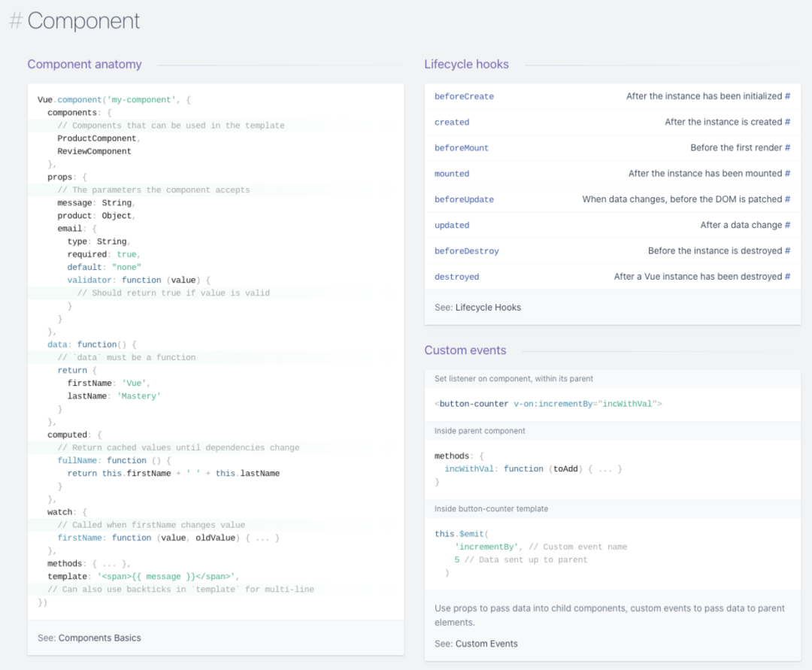Image resolution: width=812 pixels, height=670 pixels.
Task: Click the button-counter tag code line
Action: click(x=548, y=404)
